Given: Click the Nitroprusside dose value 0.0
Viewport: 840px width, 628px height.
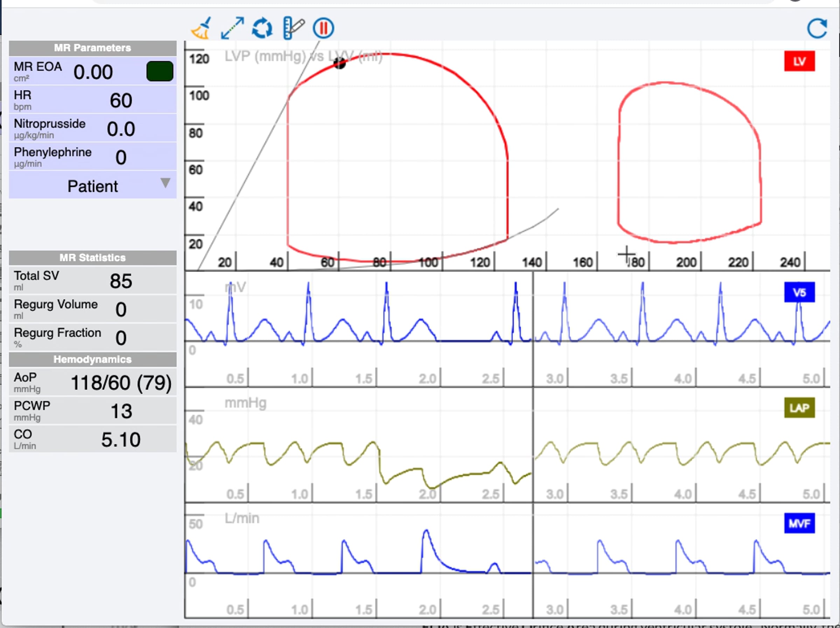Looking at the screenshot, I should point(121,129).
